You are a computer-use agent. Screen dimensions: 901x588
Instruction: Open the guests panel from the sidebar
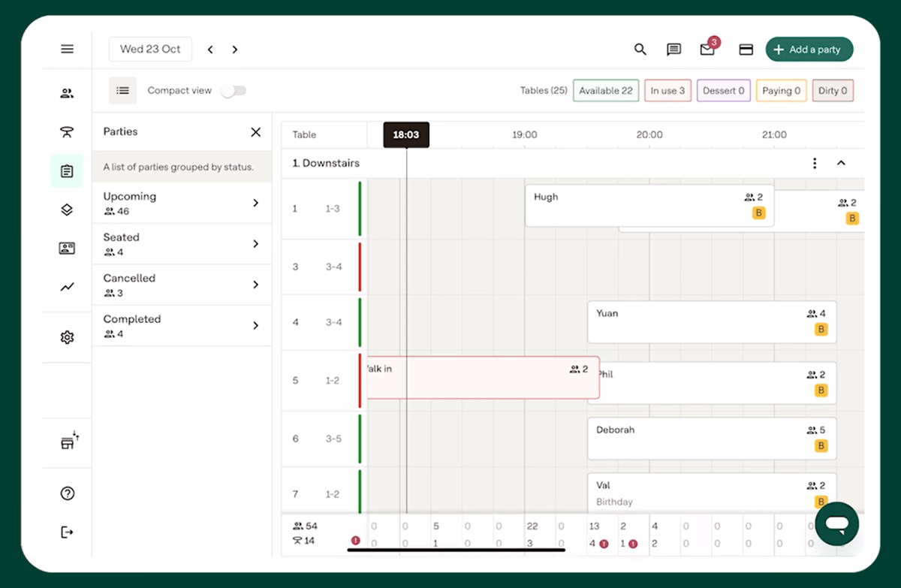[67, 92]
